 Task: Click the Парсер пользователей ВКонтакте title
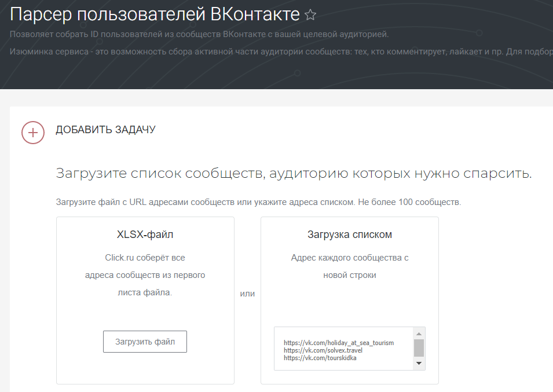point(155,14)
